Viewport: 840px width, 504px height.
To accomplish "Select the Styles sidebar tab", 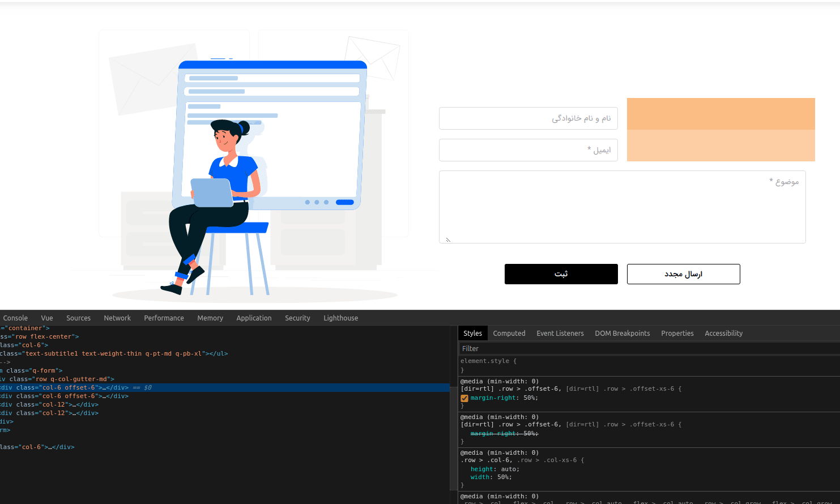I will (472, 334).
